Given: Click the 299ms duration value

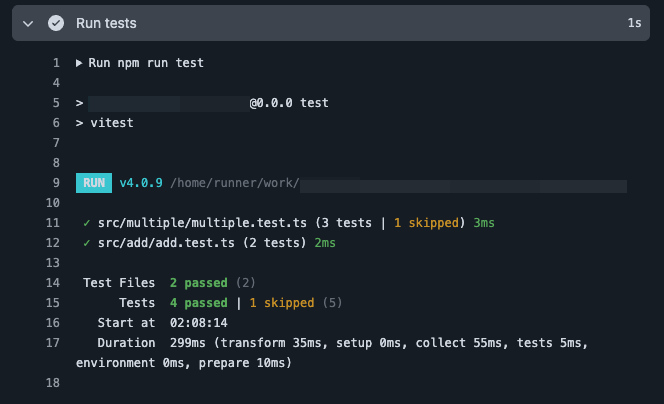Looking at the screenshot, I should tap(188, 343).
